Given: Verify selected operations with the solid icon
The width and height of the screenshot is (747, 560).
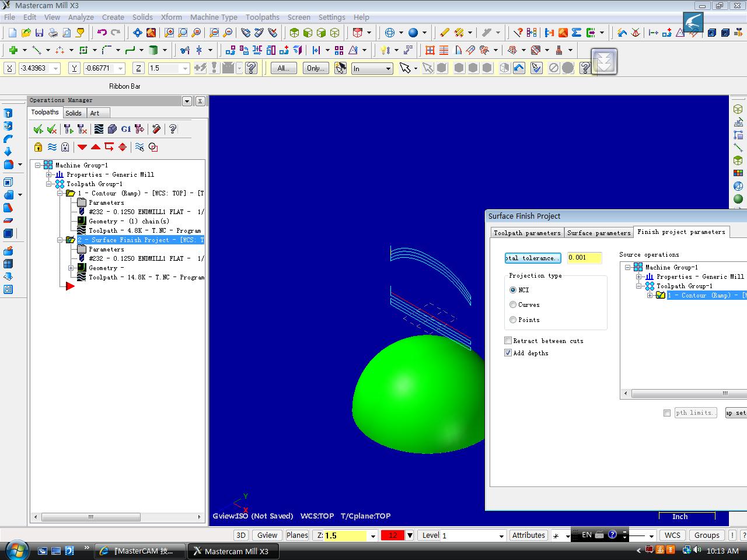Looking at the screenshot, I should (x=112, y=129).
